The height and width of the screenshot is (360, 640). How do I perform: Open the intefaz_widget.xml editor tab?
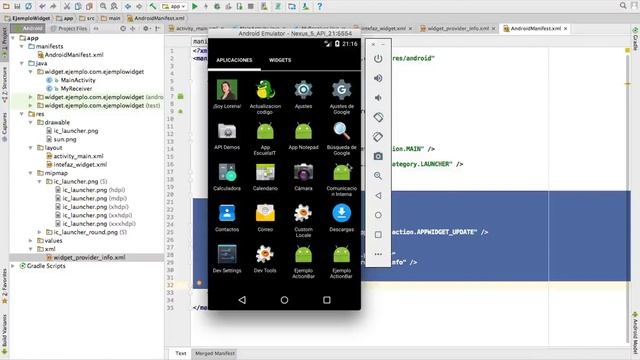click(x=383, y=29)
